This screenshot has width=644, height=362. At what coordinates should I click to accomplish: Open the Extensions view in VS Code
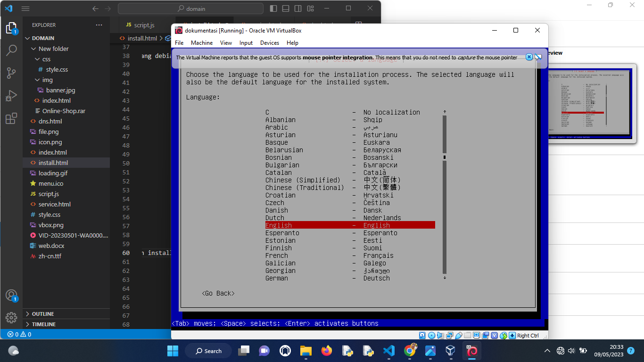point(11,118)
